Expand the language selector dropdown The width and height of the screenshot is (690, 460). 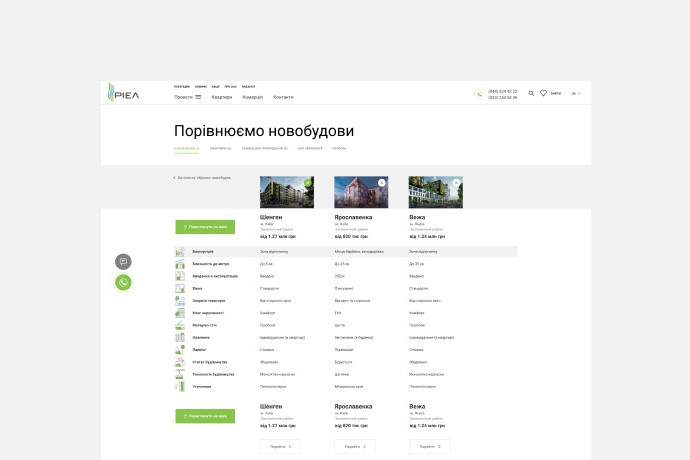point(576,93)
